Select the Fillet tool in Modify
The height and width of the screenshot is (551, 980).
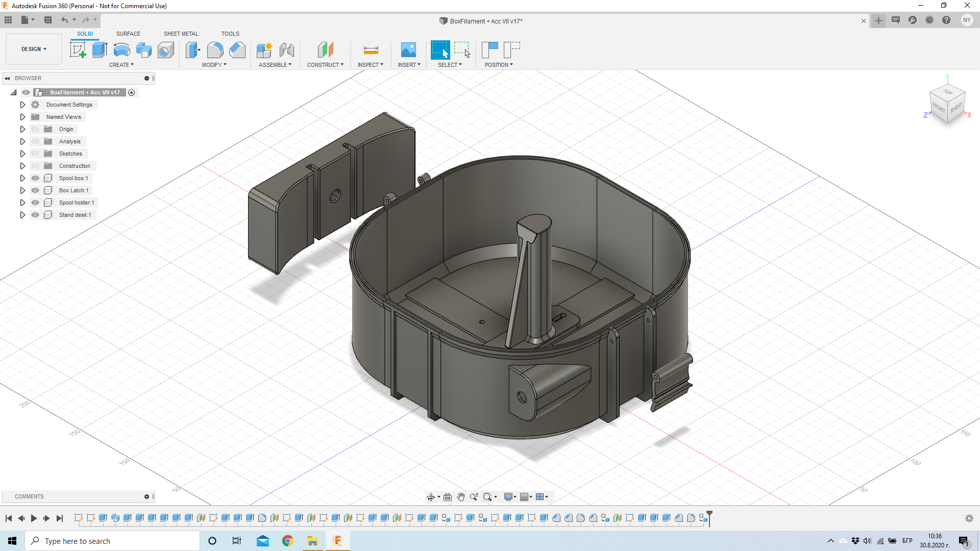pos(215,49)
